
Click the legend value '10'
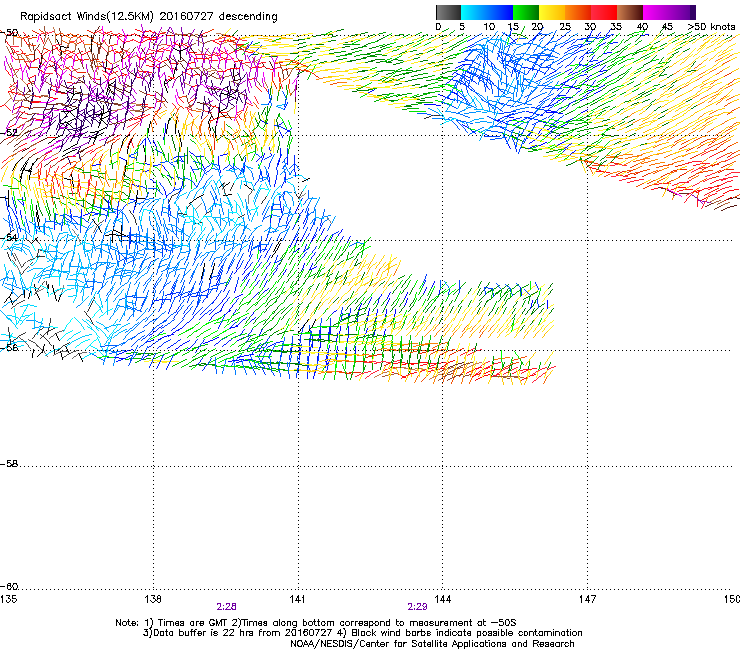coord(489,27)
